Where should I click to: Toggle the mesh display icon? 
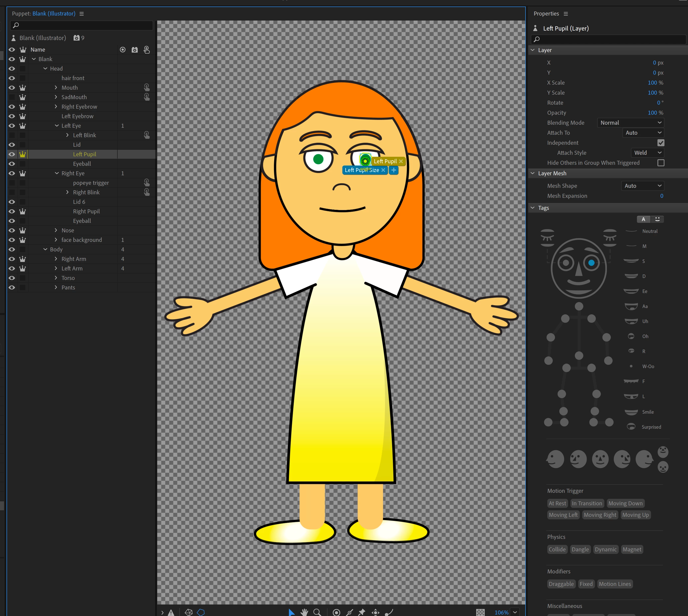tap(189, 612)
